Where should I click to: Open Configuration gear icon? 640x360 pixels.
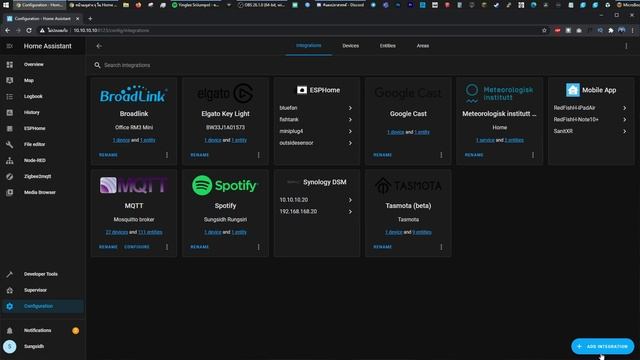point(9,306)
